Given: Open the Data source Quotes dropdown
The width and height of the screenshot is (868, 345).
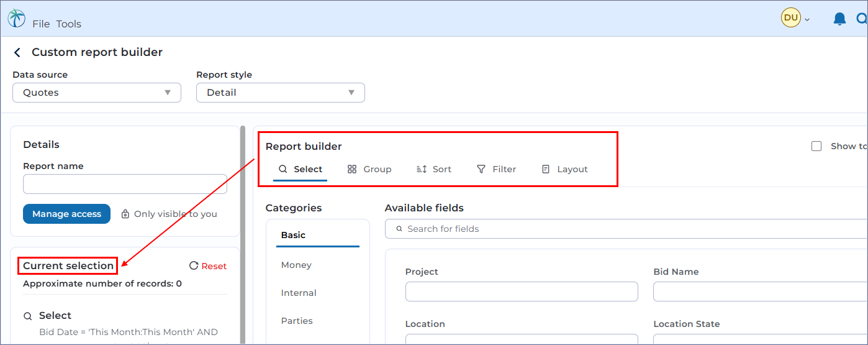Looking at the screenshot, I should (97, 93).
